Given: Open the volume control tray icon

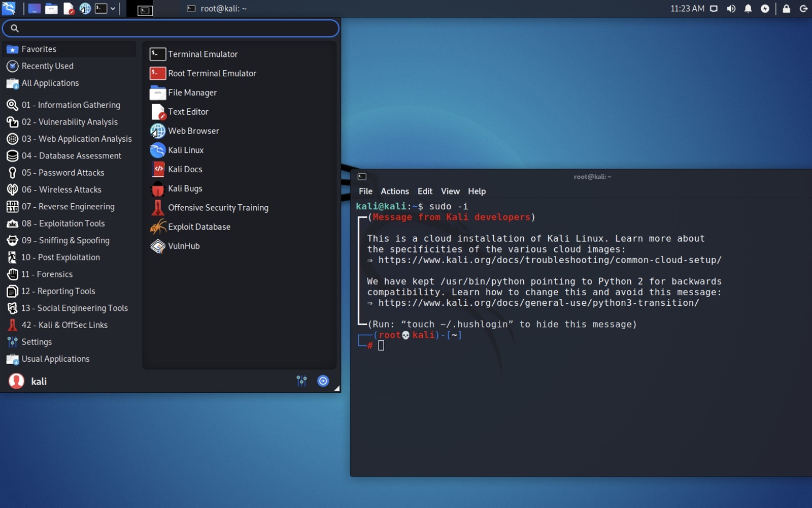Looking at the screenshot, I should point(731,9).
